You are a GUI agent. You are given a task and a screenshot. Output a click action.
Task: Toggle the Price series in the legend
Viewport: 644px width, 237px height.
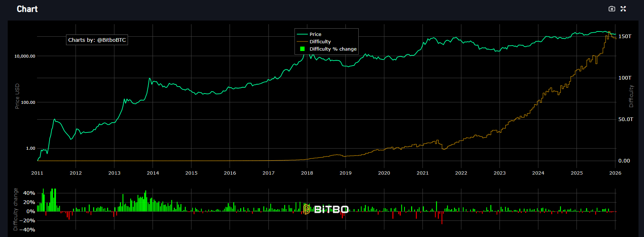315,34
